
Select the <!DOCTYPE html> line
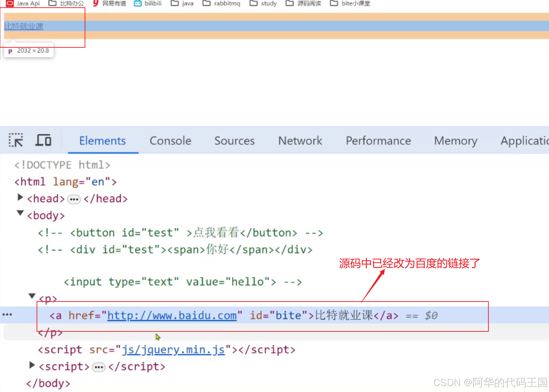[x=62, y=165]
